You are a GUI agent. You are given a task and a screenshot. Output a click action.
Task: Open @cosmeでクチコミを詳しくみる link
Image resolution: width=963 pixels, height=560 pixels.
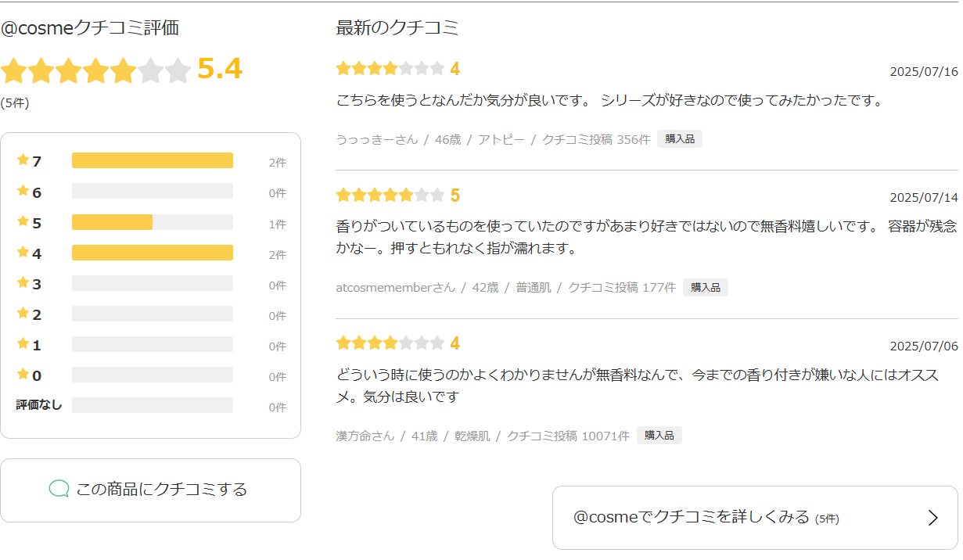tap(754, 518)
